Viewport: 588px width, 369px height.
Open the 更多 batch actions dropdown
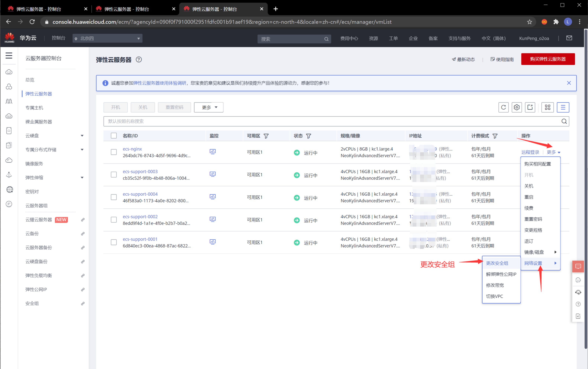pyautogui.click(x=209, y=107)
